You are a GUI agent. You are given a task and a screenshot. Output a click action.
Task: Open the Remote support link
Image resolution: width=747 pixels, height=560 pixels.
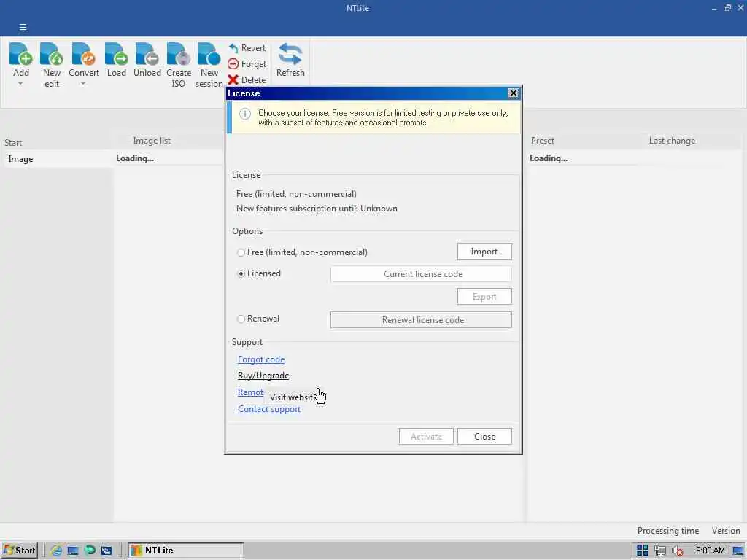(251, 392)
